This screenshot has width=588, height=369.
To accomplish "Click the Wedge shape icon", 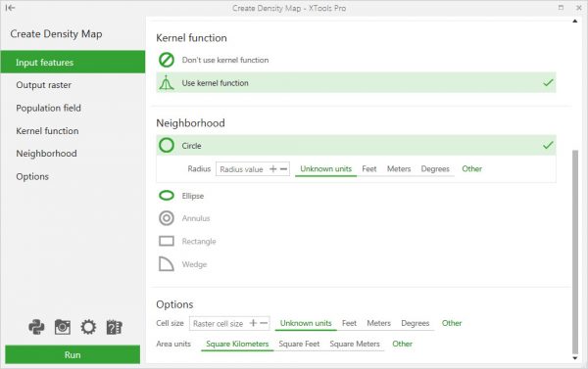I will tap(167, 263).
